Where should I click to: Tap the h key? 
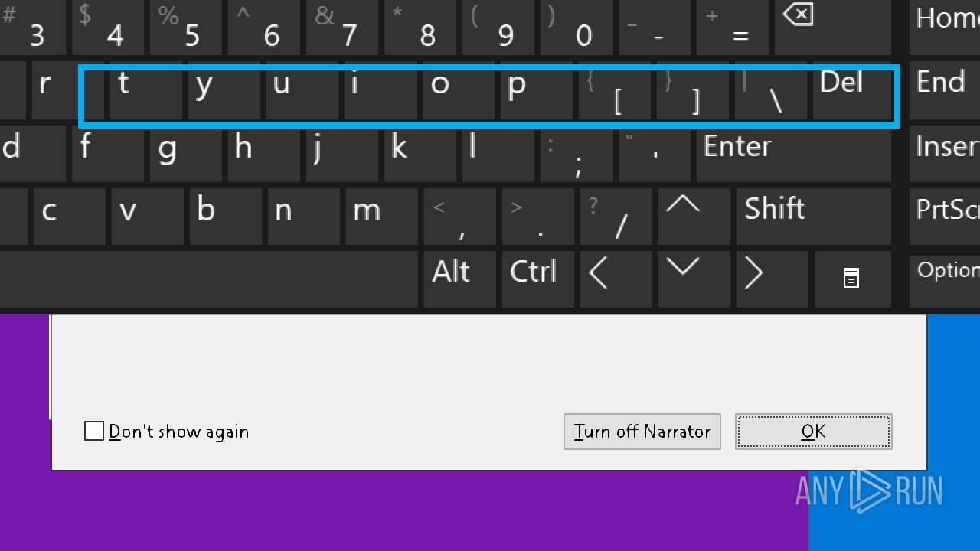(x=263, y=154)
